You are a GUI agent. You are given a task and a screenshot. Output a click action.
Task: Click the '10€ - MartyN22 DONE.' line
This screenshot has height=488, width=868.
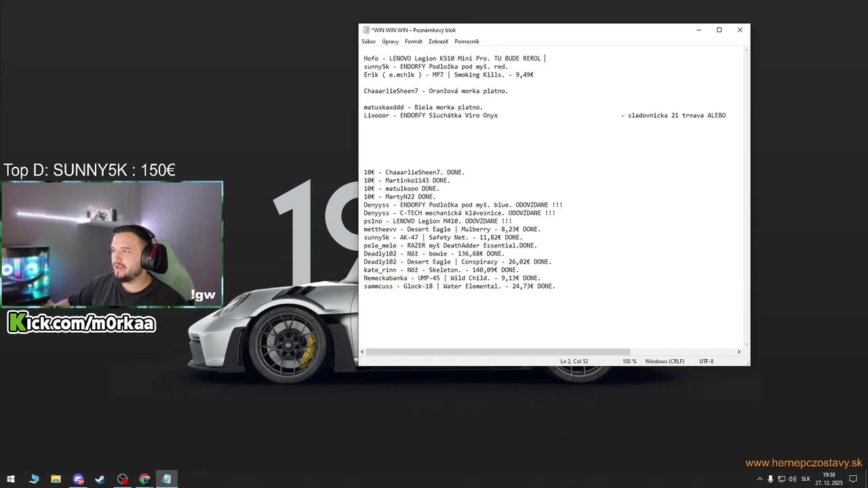(399, 197)
